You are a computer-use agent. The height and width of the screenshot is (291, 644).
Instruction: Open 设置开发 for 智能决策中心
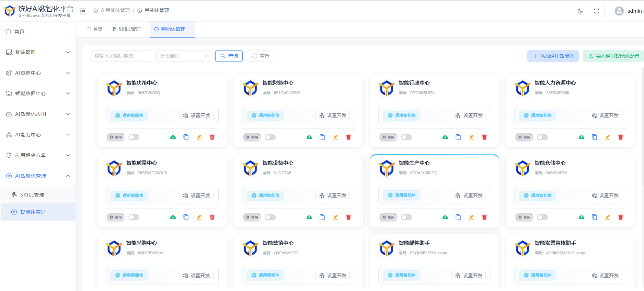(x=196, y=115)
